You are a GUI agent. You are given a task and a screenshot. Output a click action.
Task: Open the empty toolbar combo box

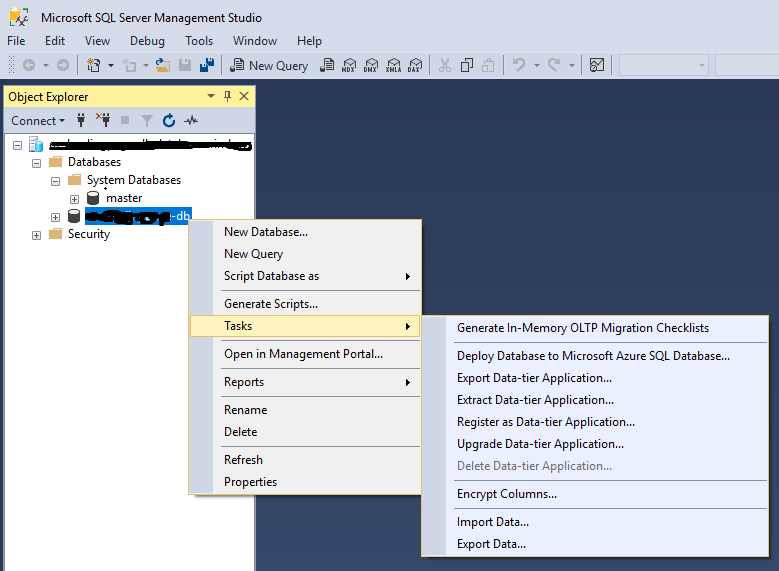(664, 65)
